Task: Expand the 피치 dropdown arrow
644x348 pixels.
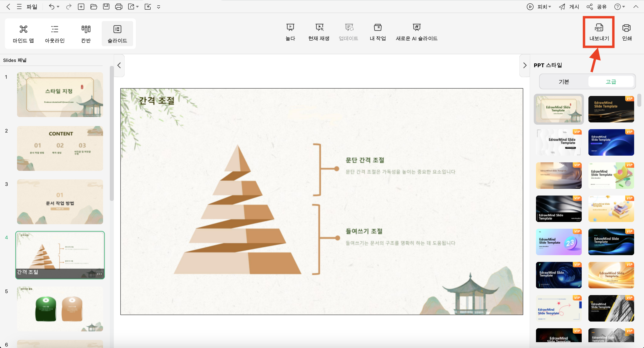Action: tap(550, 7)
